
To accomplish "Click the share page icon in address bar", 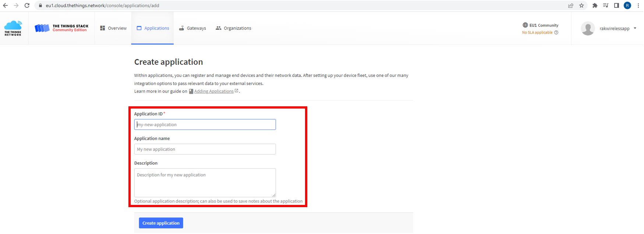I will tap(571, 6).
